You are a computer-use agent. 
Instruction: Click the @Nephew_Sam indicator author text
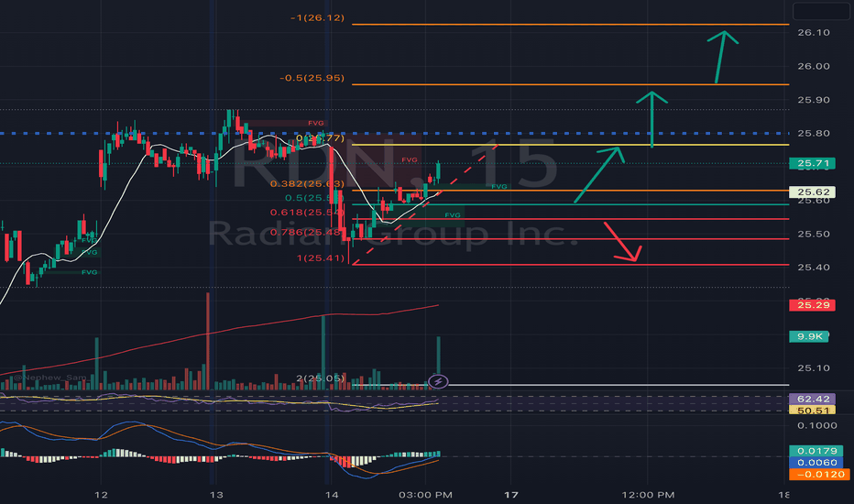[49, 378]
